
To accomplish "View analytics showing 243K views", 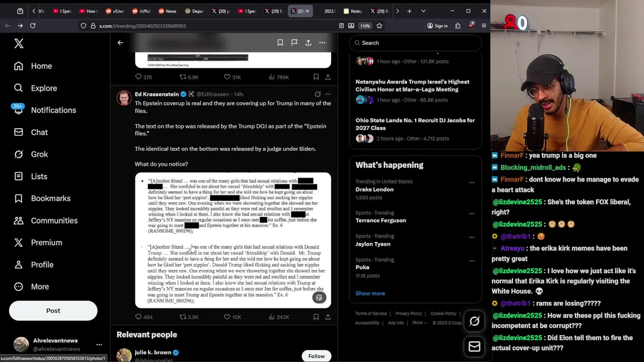I will point(278,317).
